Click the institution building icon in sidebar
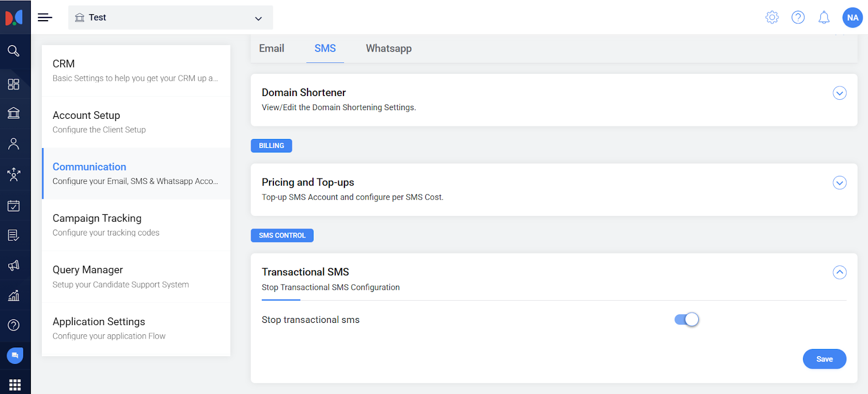868x394 pixels. [x=14, y=113]
